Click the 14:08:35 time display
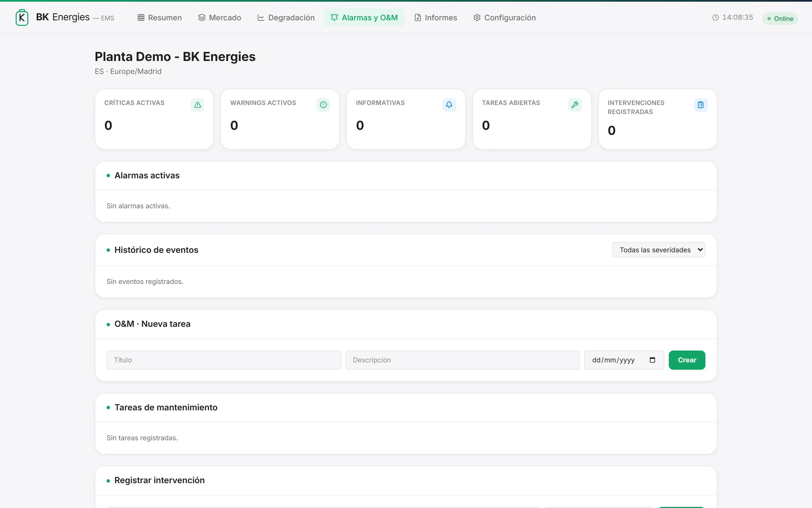This screenshot has width=812, height=508. pyautogui.click(x=738, y=17)
